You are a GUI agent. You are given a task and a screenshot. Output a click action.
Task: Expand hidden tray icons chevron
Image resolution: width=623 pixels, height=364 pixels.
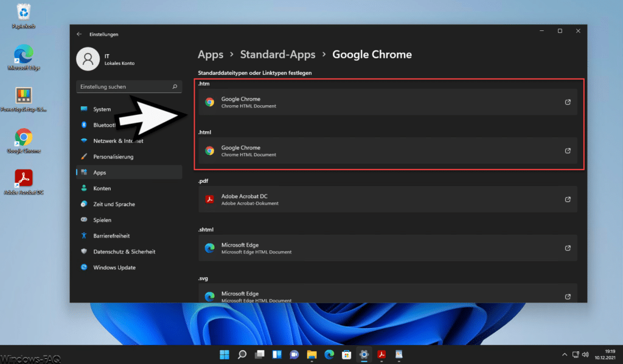(x=565, y=354)
